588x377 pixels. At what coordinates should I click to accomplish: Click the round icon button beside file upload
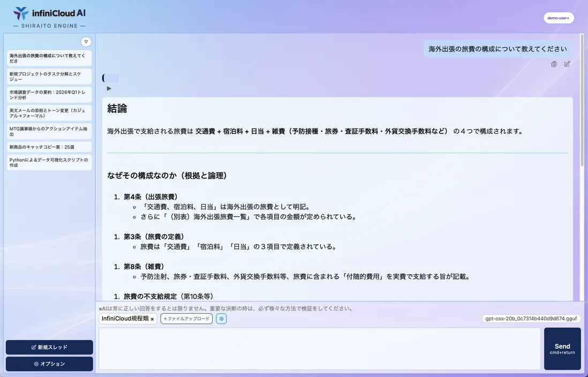[x=221, y=319]
